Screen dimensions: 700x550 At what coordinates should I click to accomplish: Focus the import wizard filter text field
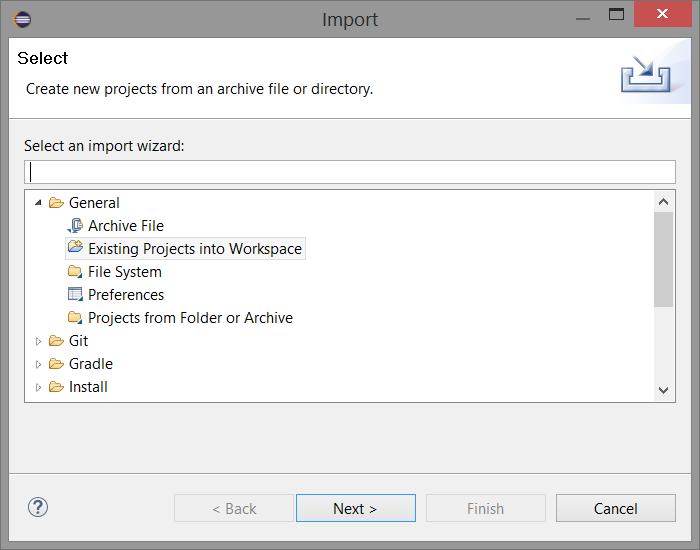point(350,172)
